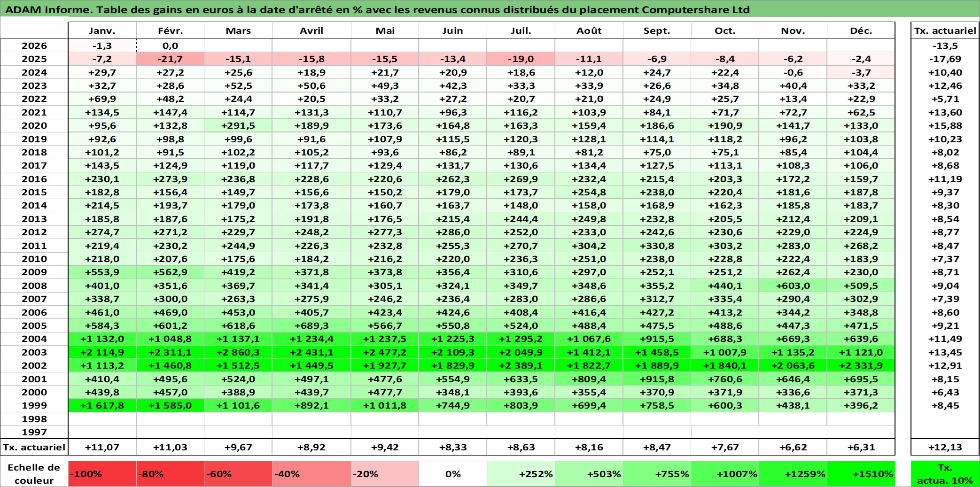Click the 'Tx. actuariel' right column header
This screenshot has height=487, width=980.
[x=945, y=31]
